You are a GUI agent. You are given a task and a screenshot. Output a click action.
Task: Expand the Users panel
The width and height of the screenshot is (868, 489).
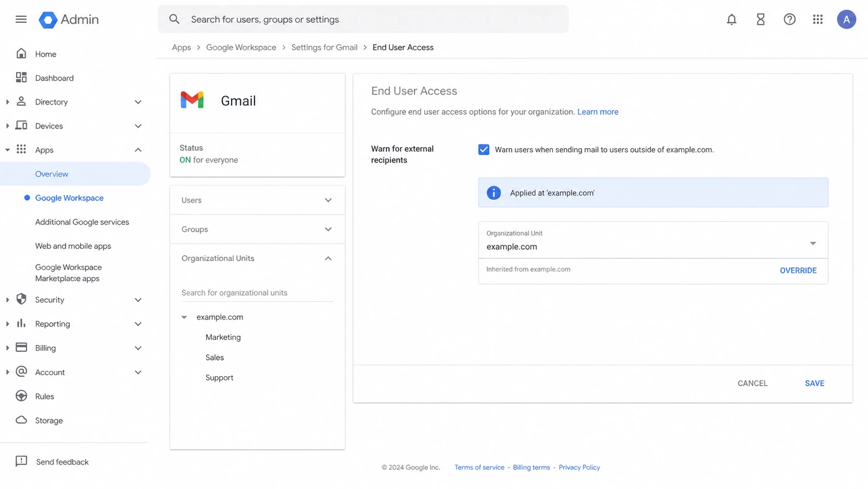[257, 200]
